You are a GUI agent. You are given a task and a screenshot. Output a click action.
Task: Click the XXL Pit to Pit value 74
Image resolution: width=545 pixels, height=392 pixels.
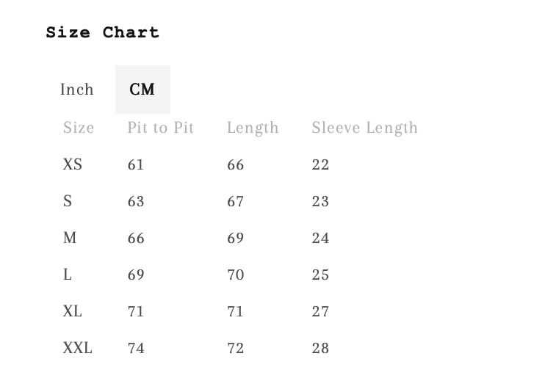[136, 348]
